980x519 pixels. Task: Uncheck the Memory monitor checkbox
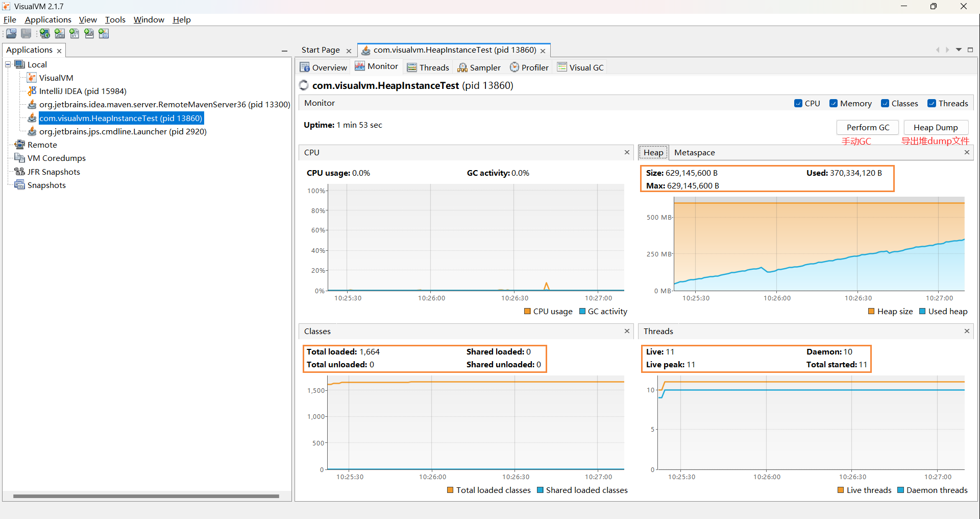[834, 103]
